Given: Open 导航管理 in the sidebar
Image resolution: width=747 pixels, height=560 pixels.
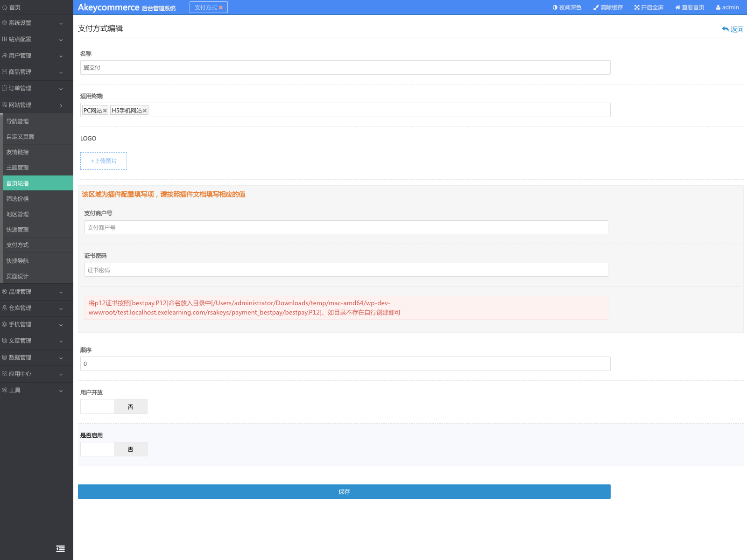Looking at the screenshot, I should pyautogui.click(x=18, y=121).
